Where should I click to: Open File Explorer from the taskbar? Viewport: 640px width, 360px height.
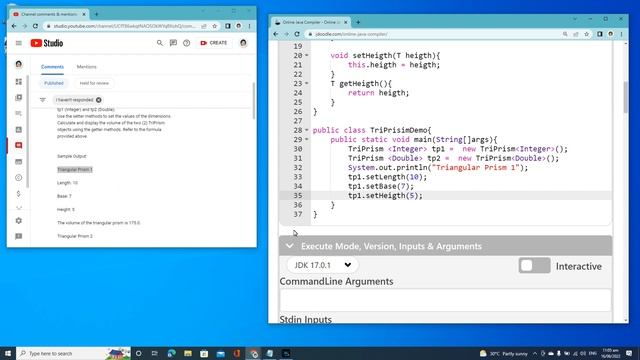[188, 353]
